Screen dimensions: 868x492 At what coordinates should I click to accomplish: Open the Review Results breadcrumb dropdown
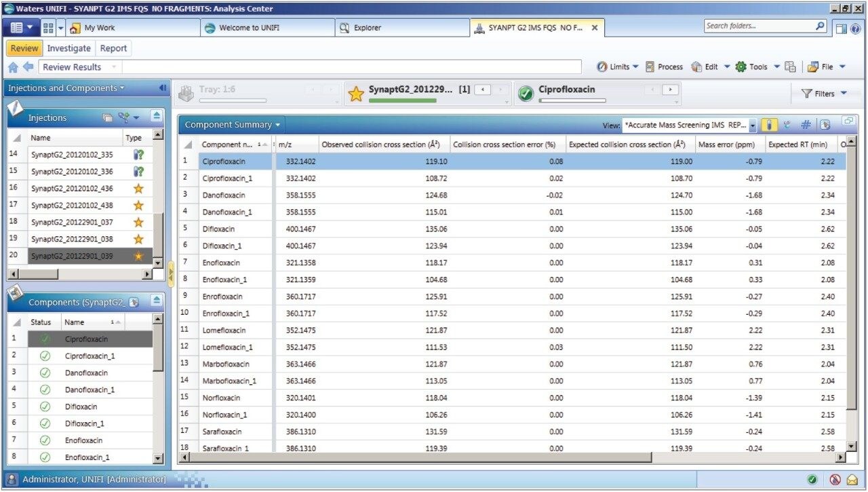pos(113,67)
